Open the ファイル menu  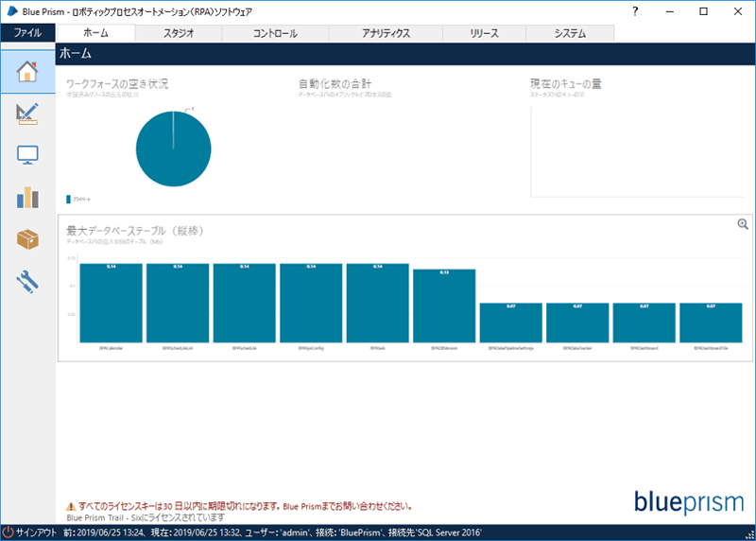(x=27, y=33)
